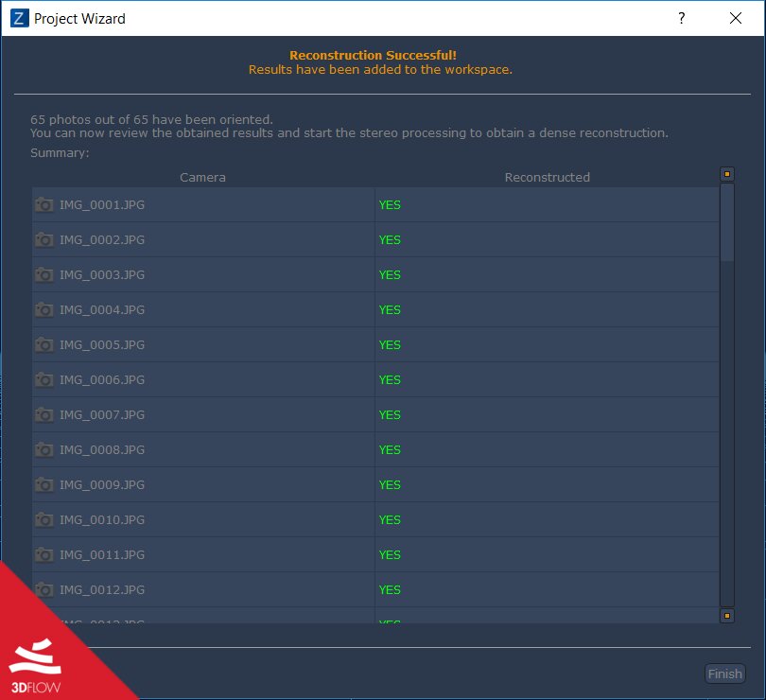766x700 pixels.
Task: Click camera icon for IMG_0007.JPG
Action: pos(44,414)
